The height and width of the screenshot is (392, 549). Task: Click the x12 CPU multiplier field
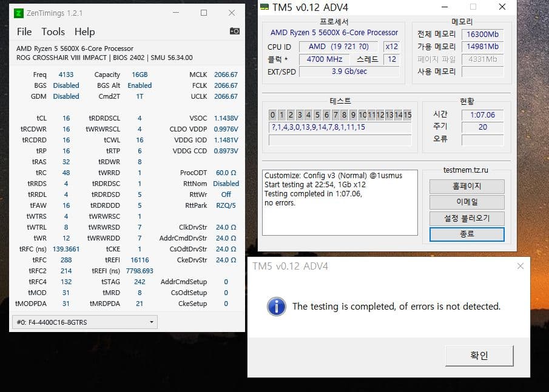pyautogui.click(x=391, y=47)
